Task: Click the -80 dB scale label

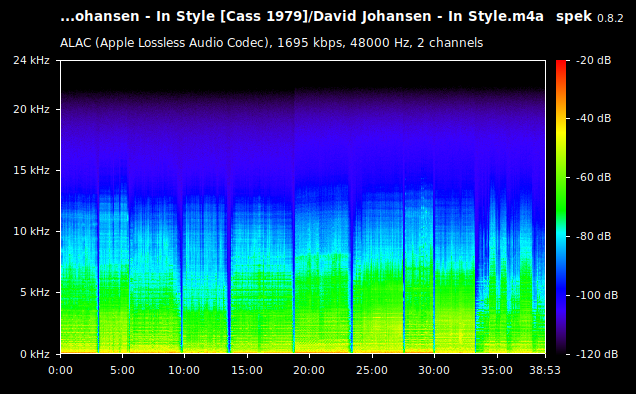Action: tap(593, 236)
